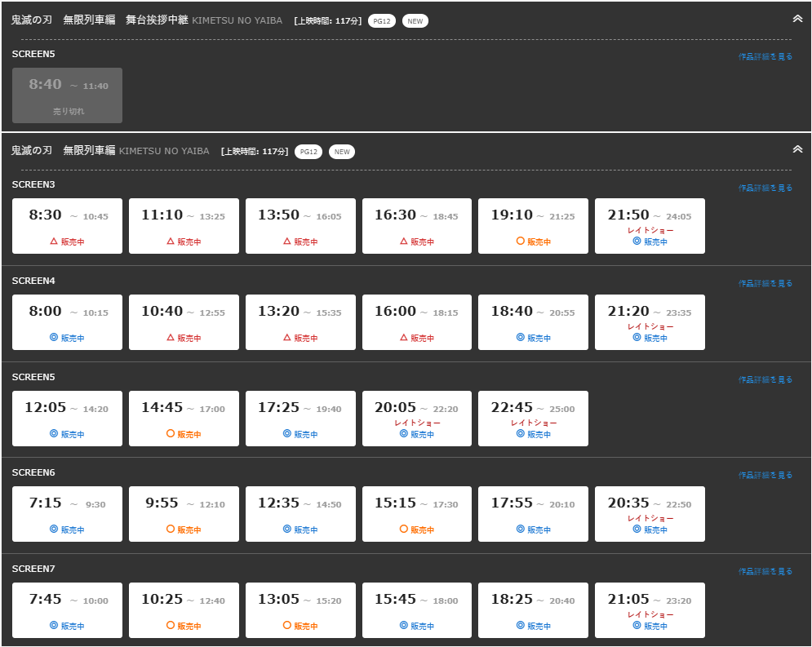Open 作品詳細を見る link for SCREEN3

point(765,188)
